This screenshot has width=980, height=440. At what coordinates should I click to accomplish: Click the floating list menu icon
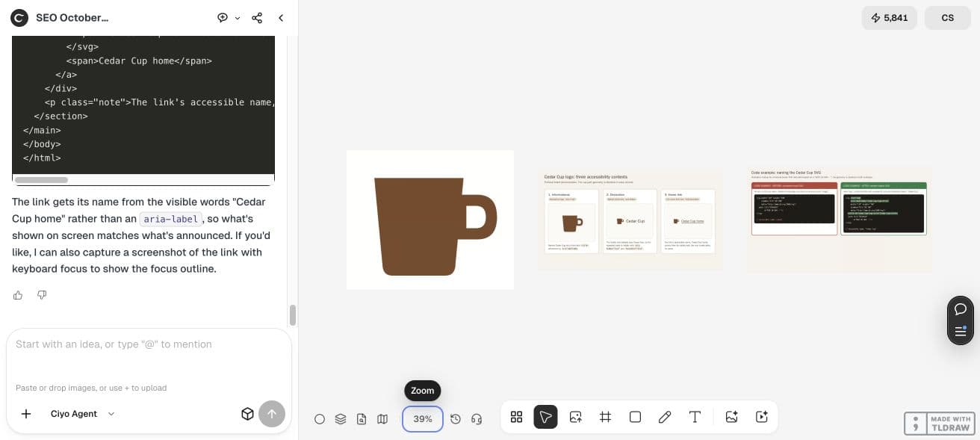click(x=961, y=331)
